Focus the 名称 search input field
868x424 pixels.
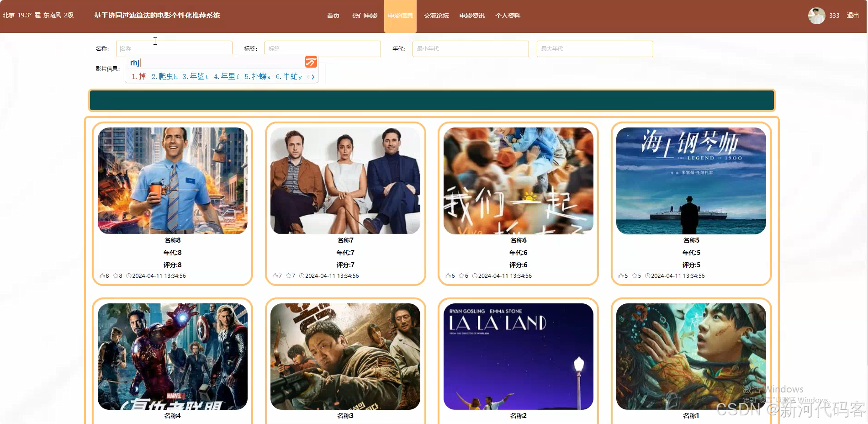tap(174, 49)
